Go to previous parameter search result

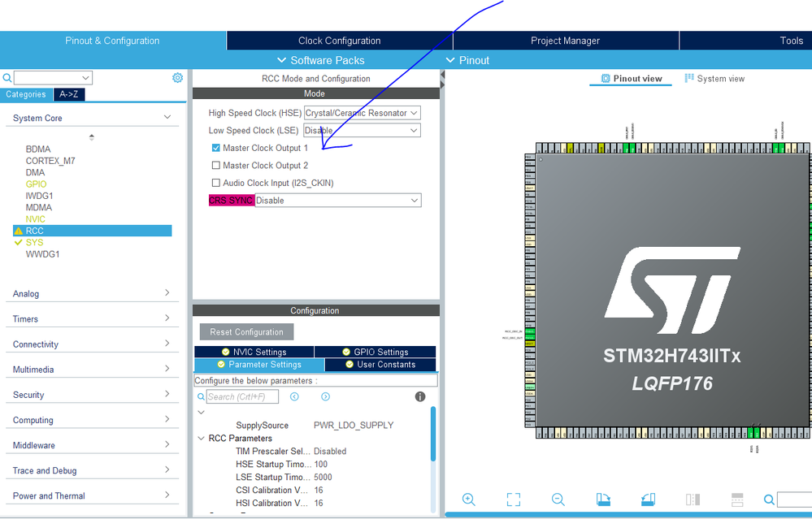[295, 396]
